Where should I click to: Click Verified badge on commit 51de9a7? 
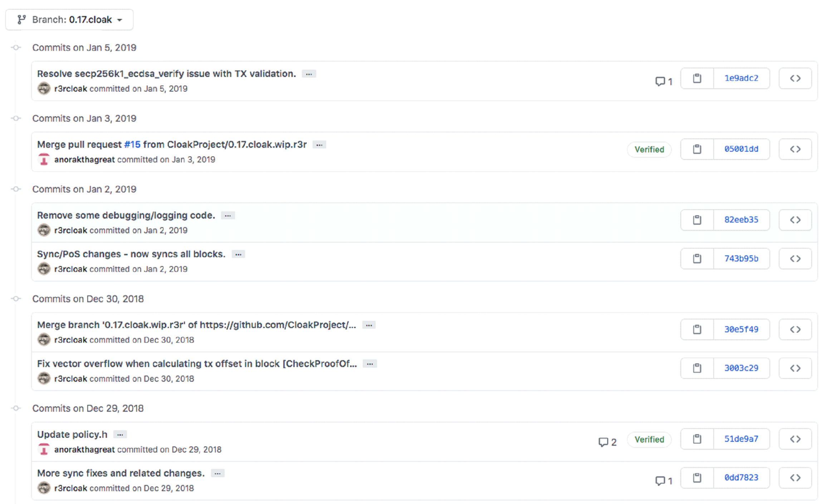pos(649,440)
